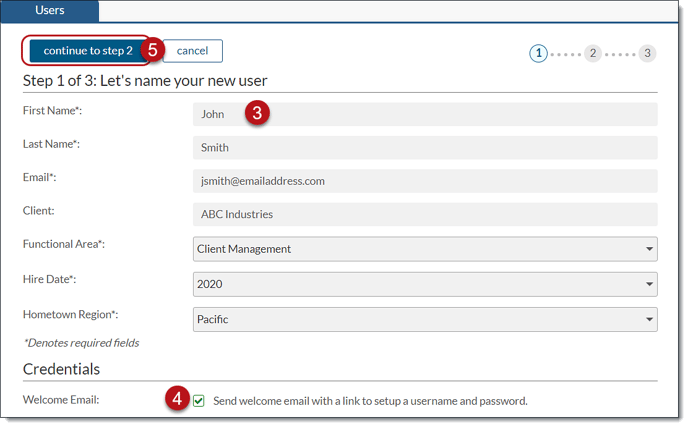
Task: Click the cancel button
Action: pyautogui.click(x=193, y=51)
